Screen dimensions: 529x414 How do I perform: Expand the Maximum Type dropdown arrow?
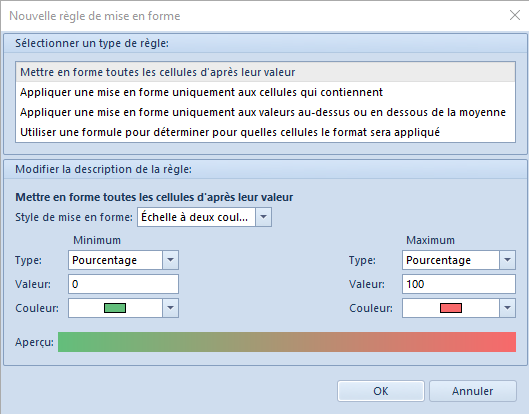click(507, 260)
